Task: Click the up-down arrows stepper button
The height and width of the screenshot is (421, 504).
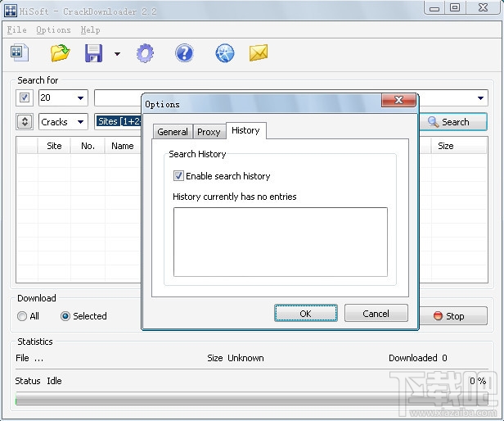Action: 25,122
